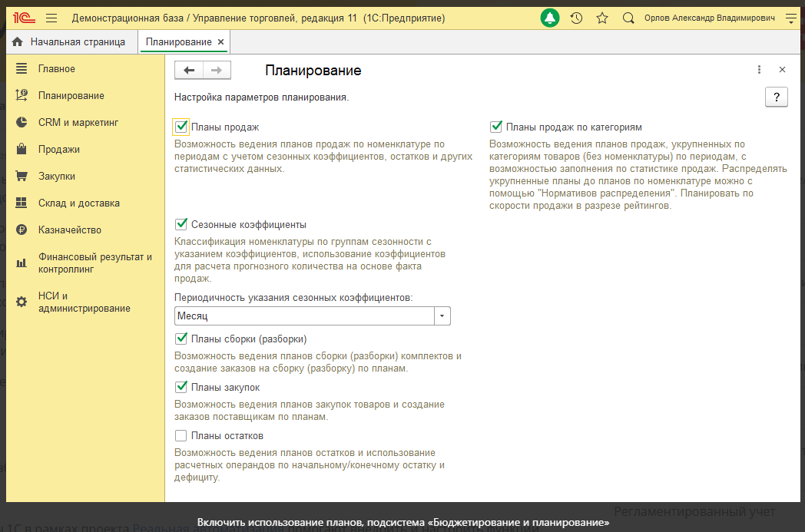The height and width of the screenshot is (532, 805).
Task: Click the НСИ и администрирование gear icon
Action: (21, 302)
